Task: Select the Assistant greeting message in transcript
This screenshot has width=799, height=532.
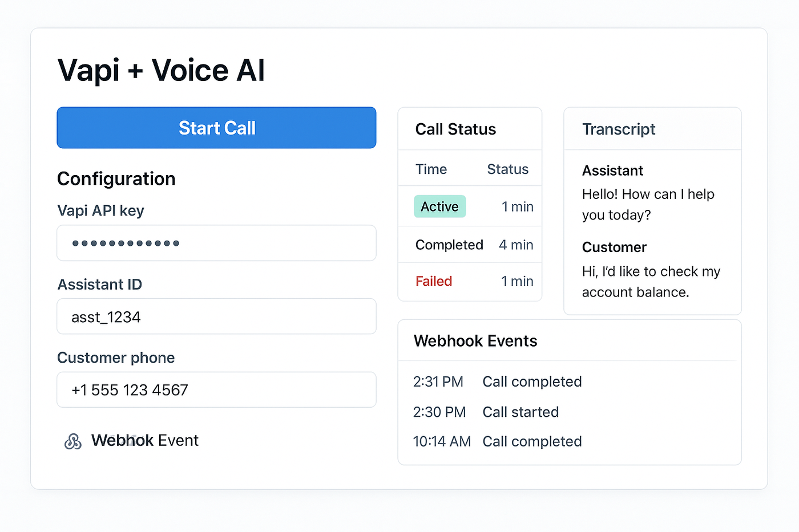Action: 648,204
